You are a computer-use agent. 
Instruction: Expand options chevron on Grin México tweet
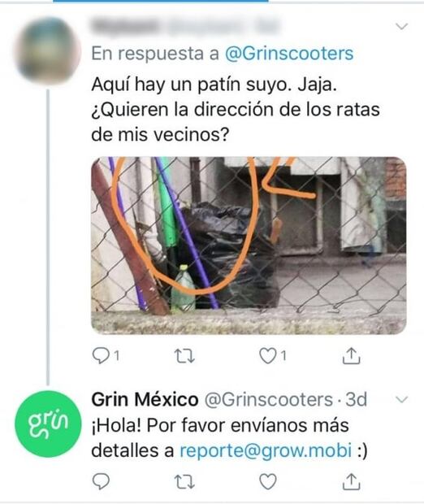[x=402, y=399]
